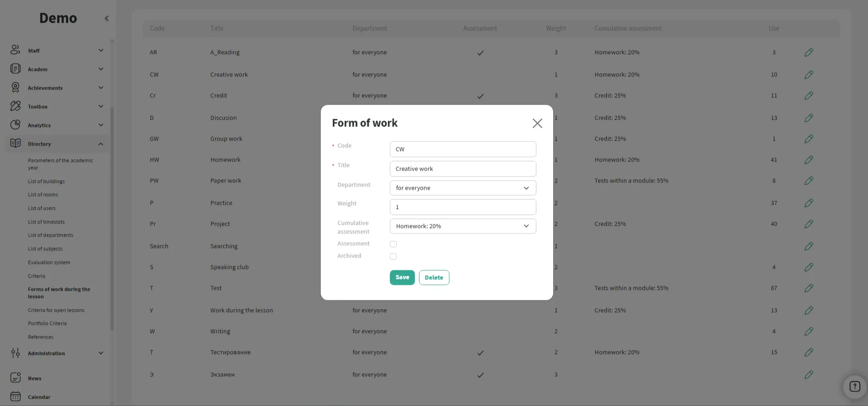Viewport: 868px width, 406px height.
Task: Click the News icon in sidebar
Action: (15, 378)
